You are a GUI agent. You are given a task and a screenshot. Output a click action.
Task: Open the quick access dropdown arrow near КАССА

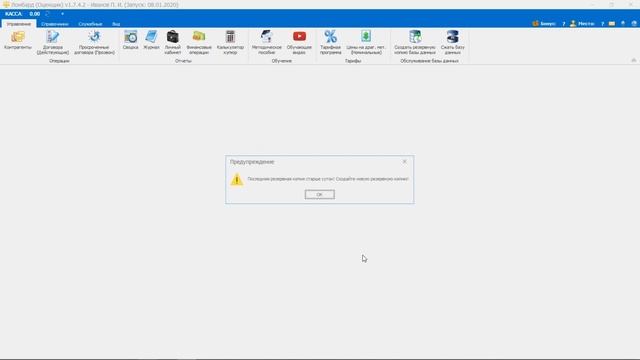pyautogui.click(x=62, y=14)
